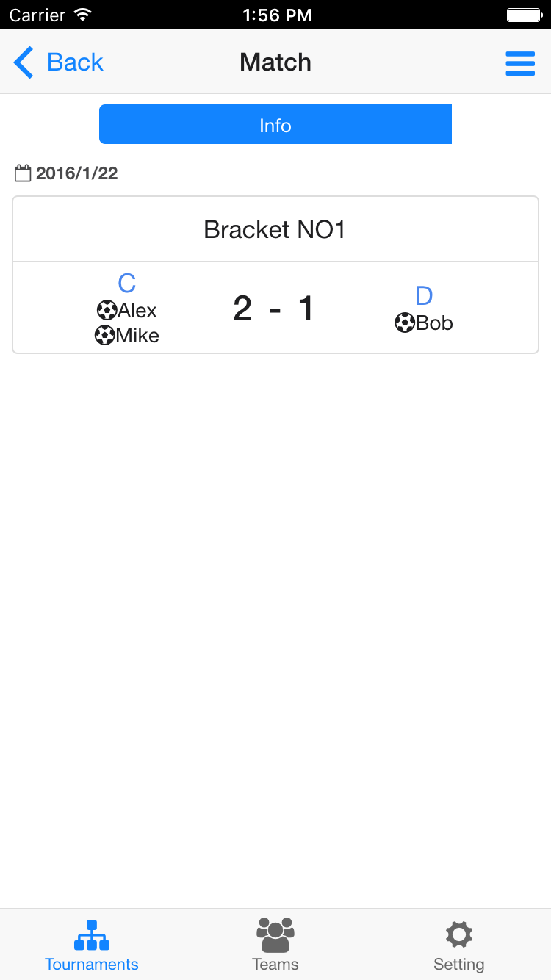Screen dimensions: 551x980
Task: Click the soccer ball next to Mike
Action: pyautogui.click(x=104, y=336)
